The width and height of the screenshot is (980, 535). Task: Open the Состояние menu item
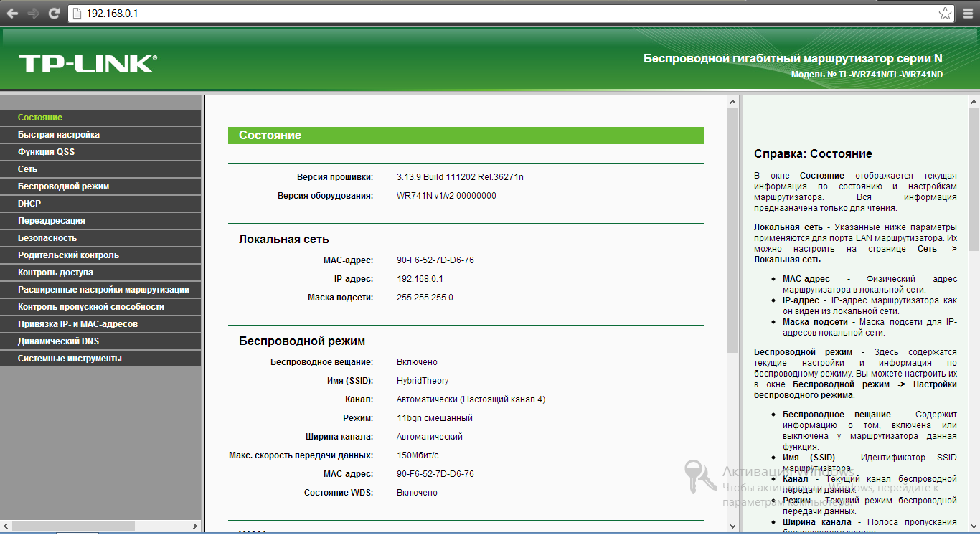[x=100, y=118]
